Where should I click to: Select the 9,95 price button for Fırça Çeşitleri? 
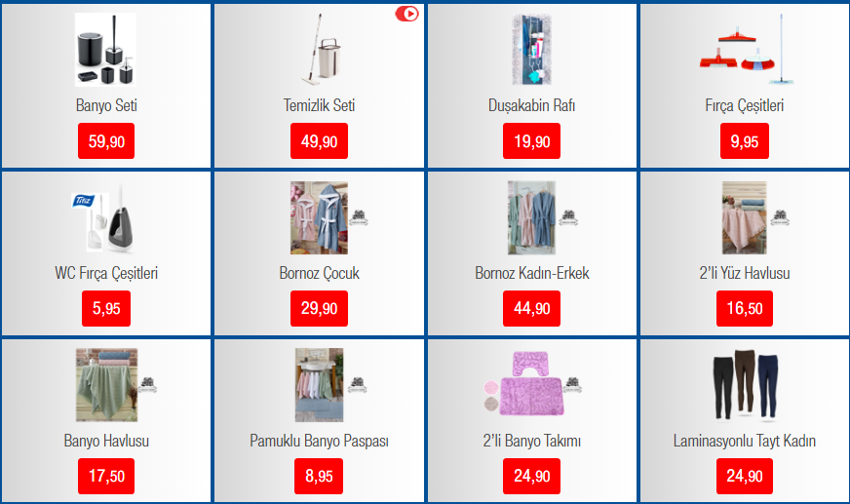pos(745,141)
